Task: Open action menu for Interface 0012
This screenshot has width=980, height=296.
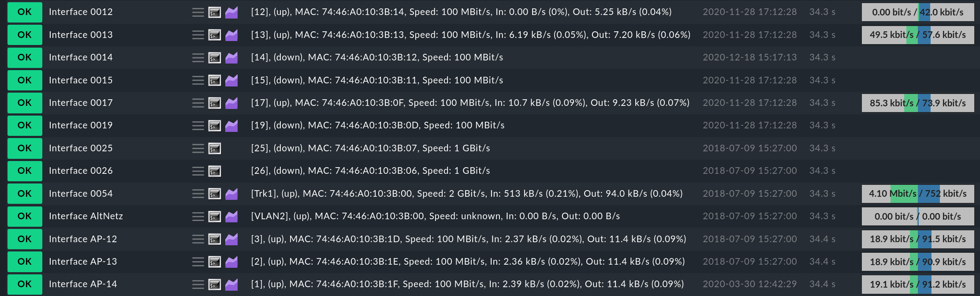Action: 198,12
